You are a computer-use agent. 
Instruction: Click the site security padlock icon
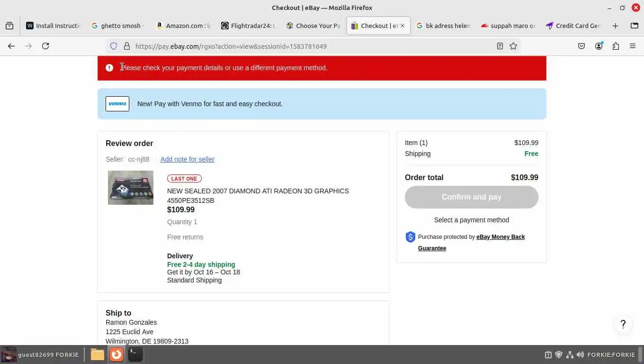(x=127, y=46)
